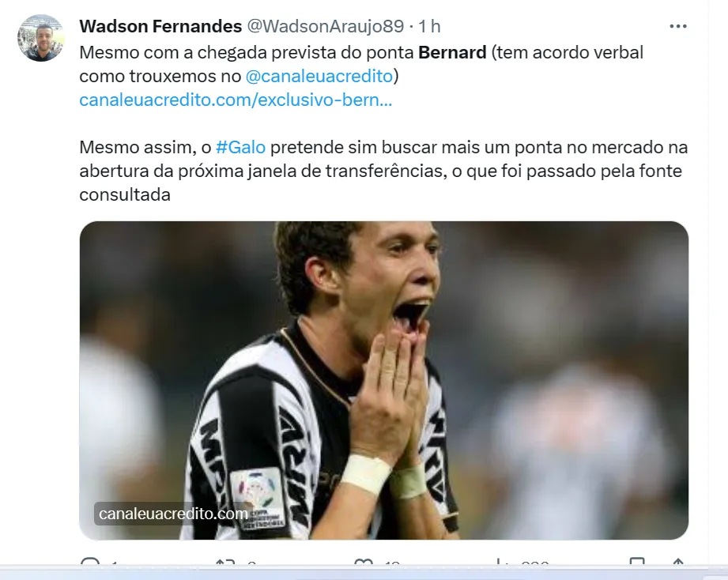Click the repost arrows icon
This screenshot has height=580, width=728.
click(225, 562)
